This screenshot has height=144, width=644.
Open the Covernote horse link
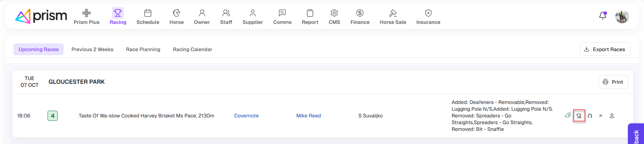pyautogui.click(x=246, y=116)
